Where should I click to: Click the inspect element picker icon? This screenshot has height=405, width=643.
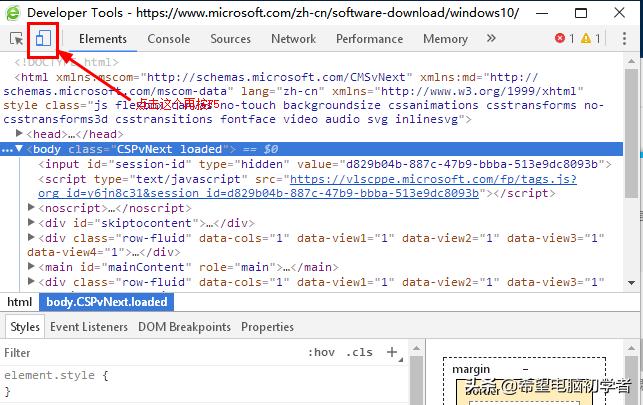click(x=17, y=39)
